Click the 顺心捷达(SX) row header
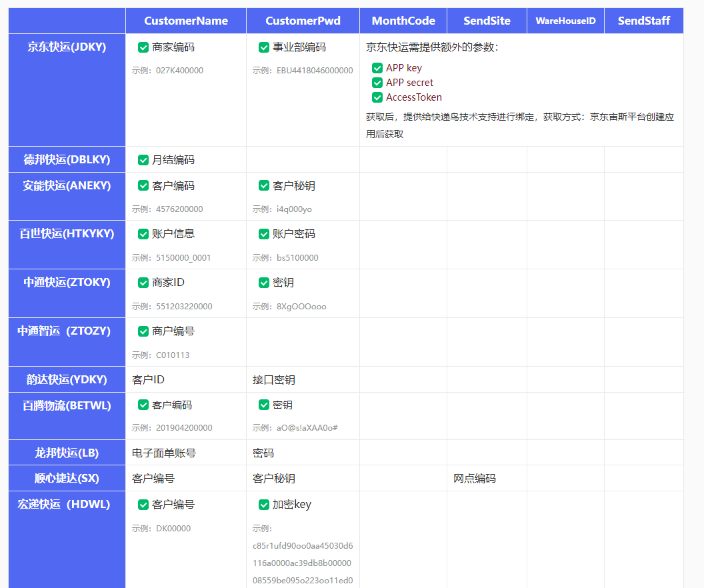This screenshot has width=704, height=588. tap(67, 479)
